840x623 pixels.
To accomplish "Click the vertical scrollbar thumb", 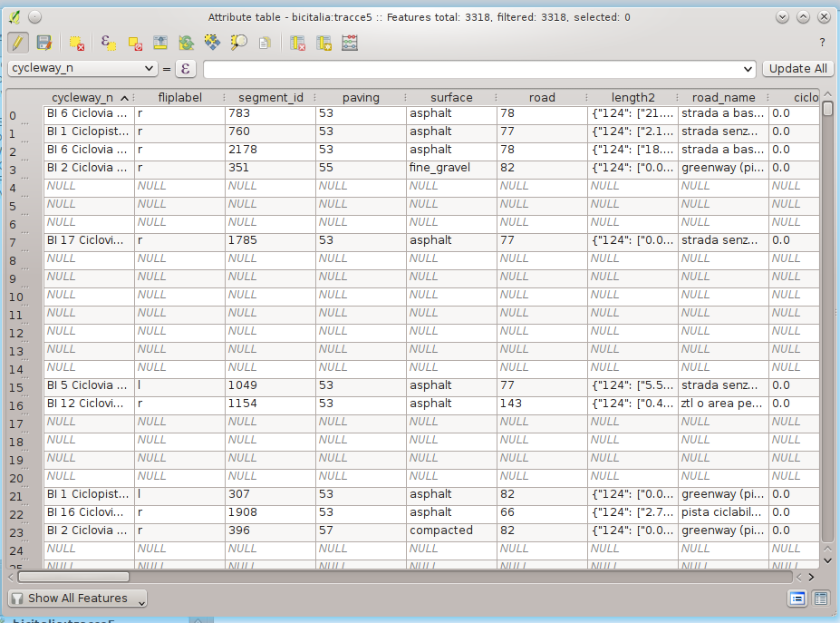I will click(827, 108).
